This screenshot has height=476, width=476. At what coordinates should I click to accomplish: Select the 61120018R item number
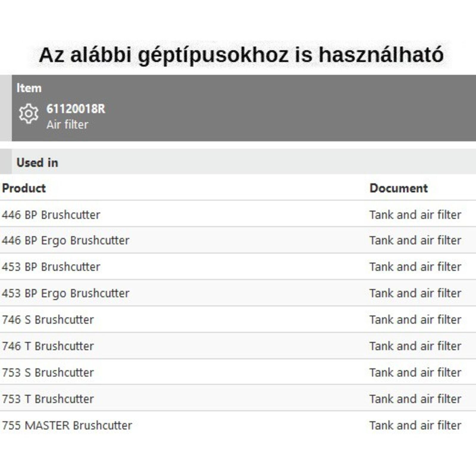pos(76,109)
